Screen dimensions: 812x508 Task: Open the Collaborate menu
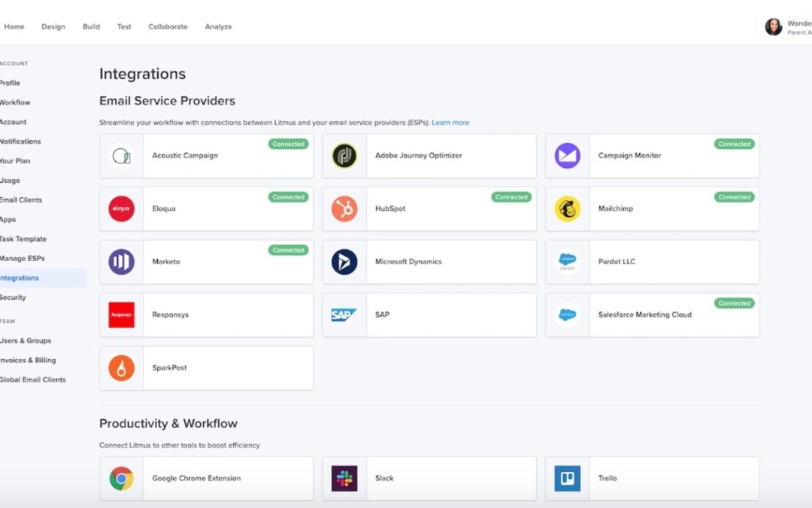[168, 26]
